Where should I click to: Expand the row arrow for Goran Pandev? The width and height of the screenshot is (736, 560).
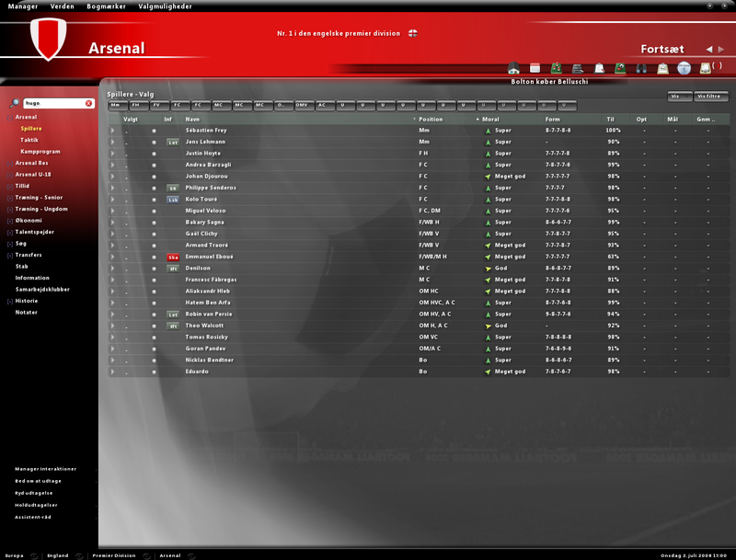pyautogui.click(x=112, y=349)
